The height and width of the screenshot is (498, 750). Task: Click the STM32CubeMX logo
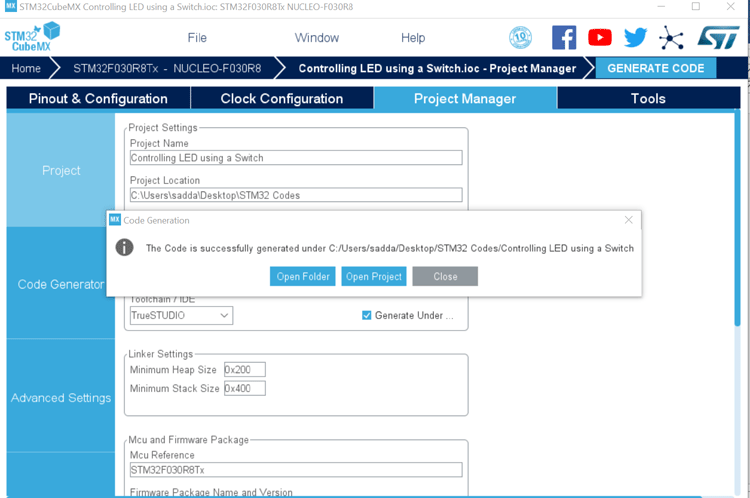point(32,37)
